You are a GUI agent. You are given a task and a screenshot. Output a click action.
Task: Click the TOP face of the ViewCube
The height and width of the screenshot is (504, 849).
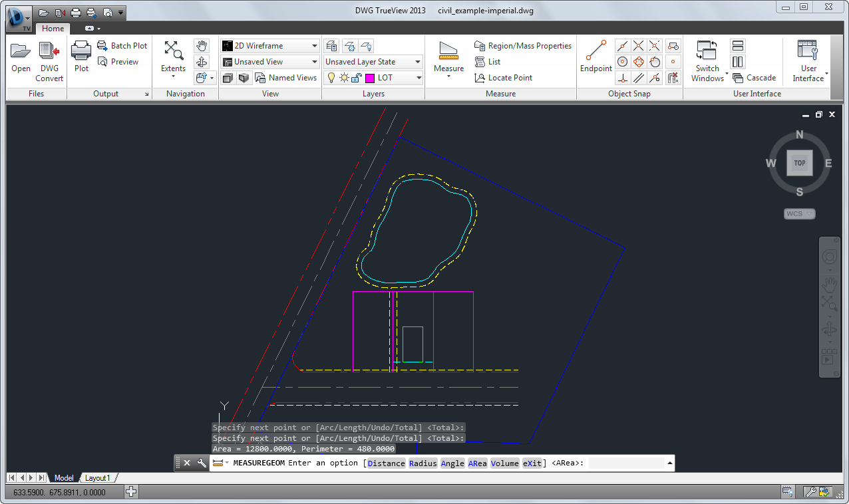(799, 163)
